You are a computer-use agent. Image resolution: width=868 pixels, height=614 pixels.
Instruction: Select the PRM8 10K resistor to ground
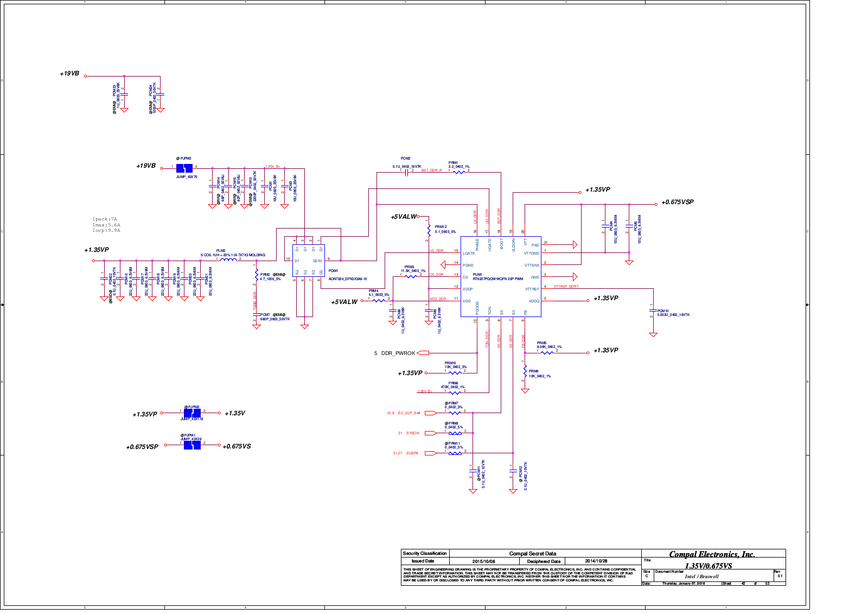525,371
